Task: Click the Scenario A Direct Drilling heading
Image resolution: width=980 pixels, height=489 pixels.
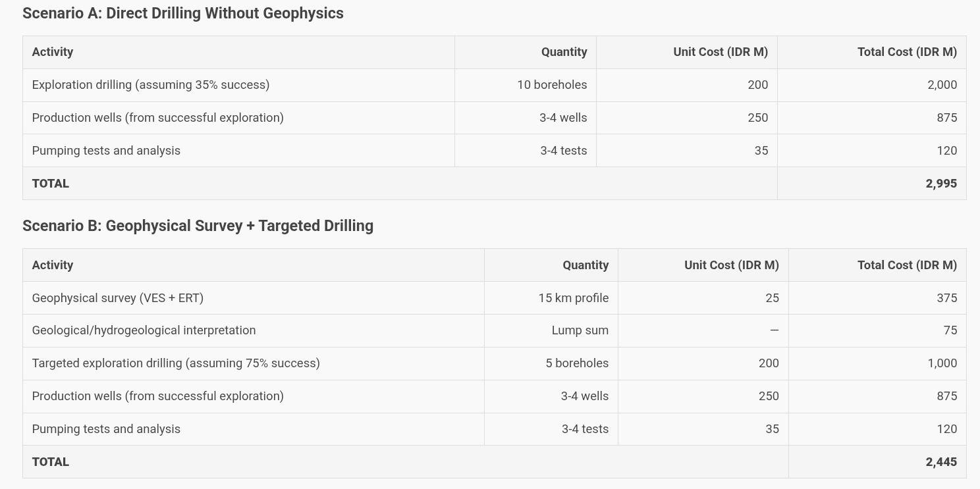Action: (x=183, y=13)
